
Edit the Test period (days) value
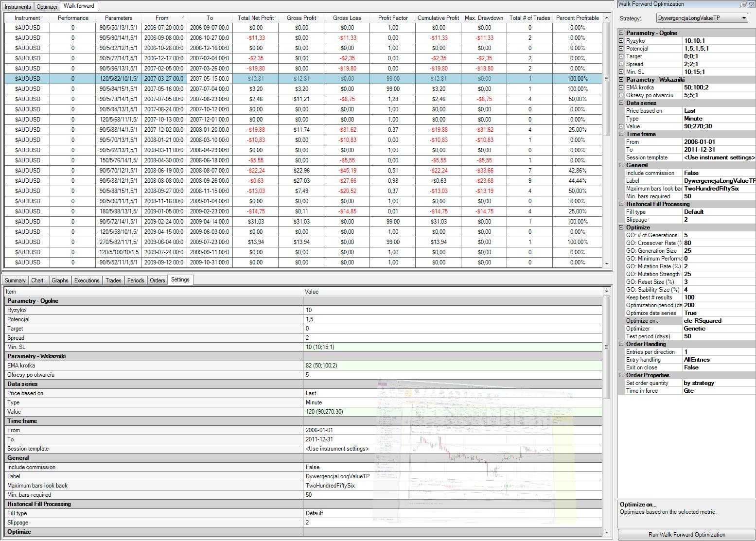point(719,336)
